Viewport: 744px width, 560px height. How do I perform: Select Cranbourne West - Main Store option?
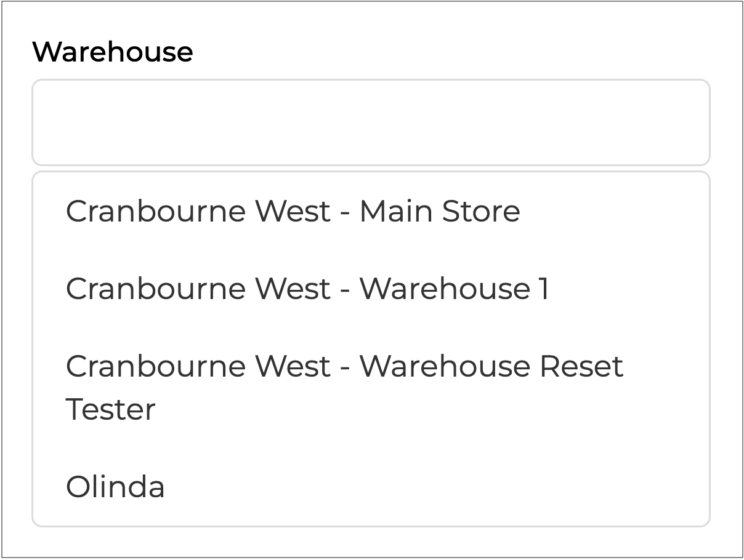point(293,211)
